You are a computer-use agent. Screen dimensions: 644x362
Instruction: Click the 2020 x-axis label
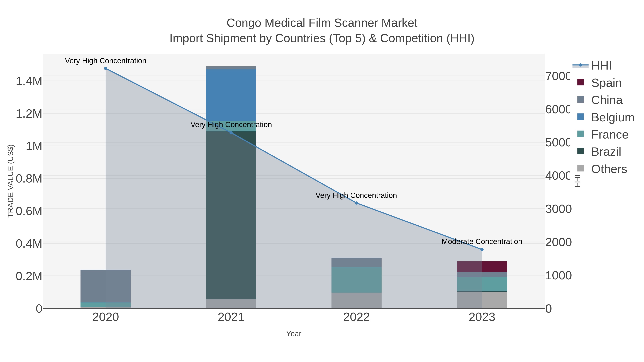point(106,317)
